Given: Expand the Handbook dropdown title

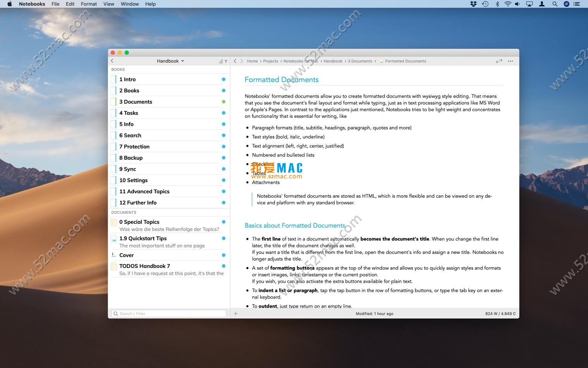Looking at the screenshot, I should point(170,61).
